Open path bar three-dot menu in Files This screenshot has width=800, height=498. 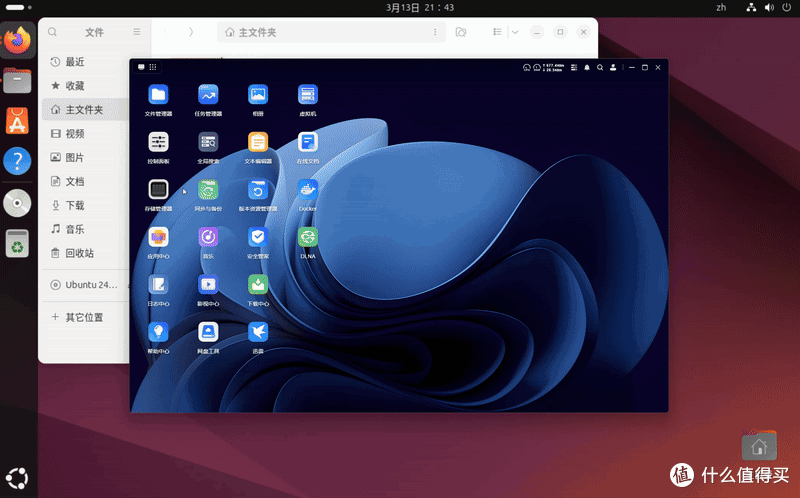pos(435,32)
